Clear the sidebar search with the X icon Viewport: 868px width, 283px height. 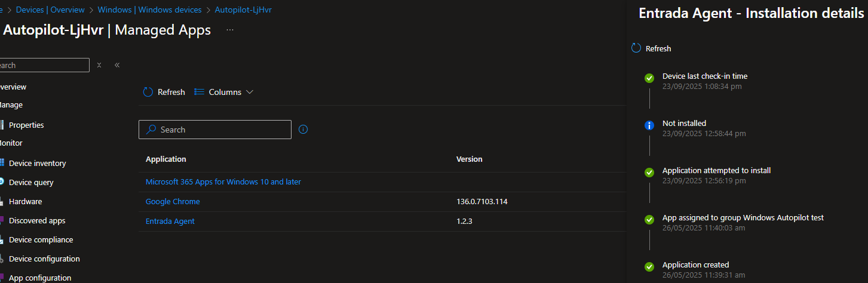(x=99, y=65)
